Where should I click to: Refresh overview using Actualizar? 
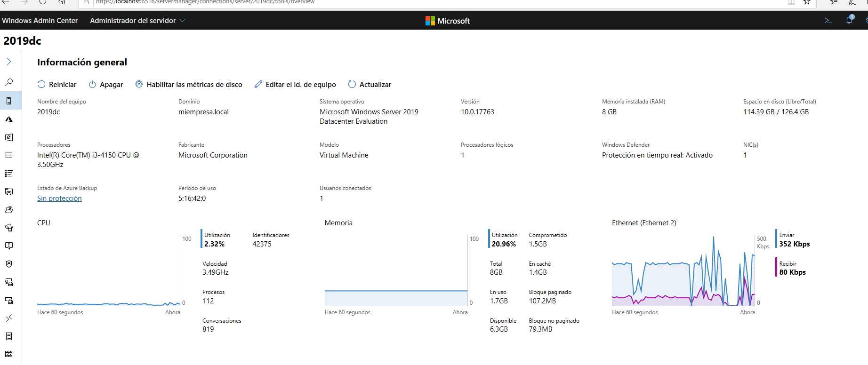click(x=370, y=85)
